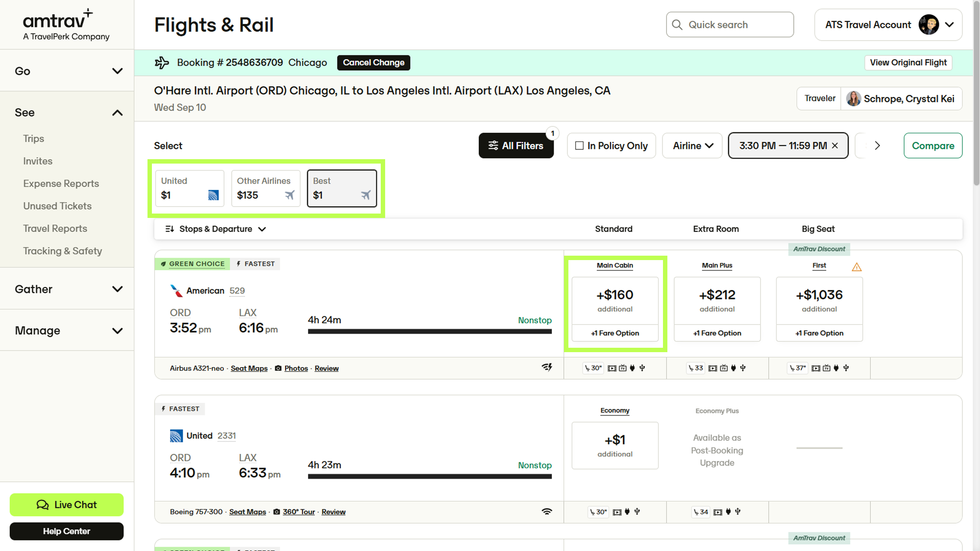Viewport: 980px width, 551px height.
Task: Open Unused Tickets in the sidebar
Action: click(57, 206)
